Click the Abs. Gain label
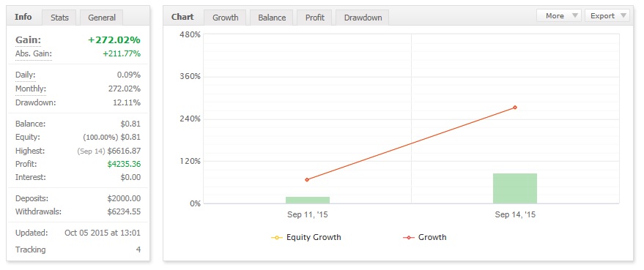644x270 pixels. (34, 53)
